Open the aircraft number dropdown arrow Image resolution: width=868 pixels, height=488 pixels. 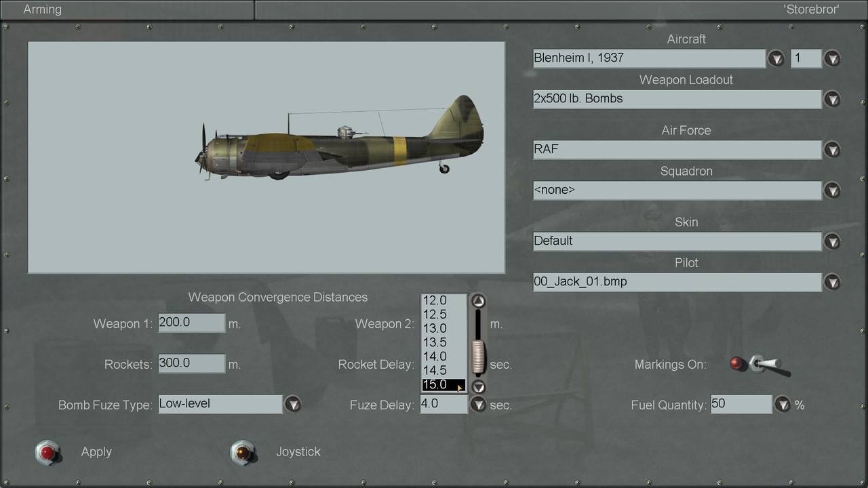[x=832, y=58]
